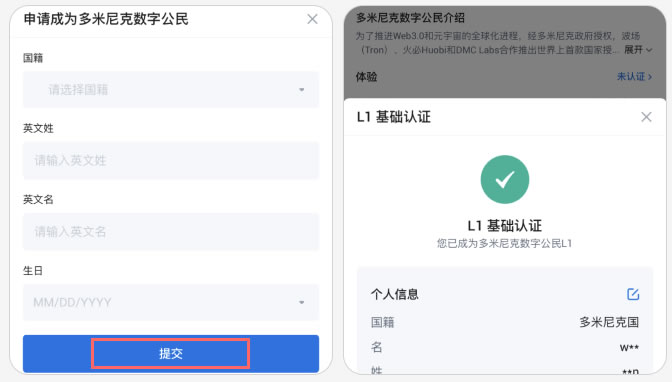Click the nationality dropdown arrow

click(302, 90)
